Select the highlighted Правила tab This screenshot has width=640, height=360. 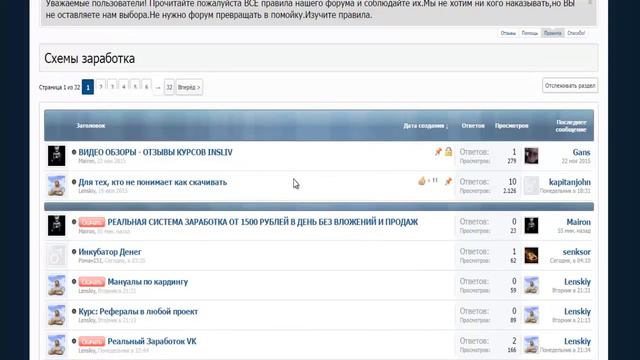tap(552, 33)
